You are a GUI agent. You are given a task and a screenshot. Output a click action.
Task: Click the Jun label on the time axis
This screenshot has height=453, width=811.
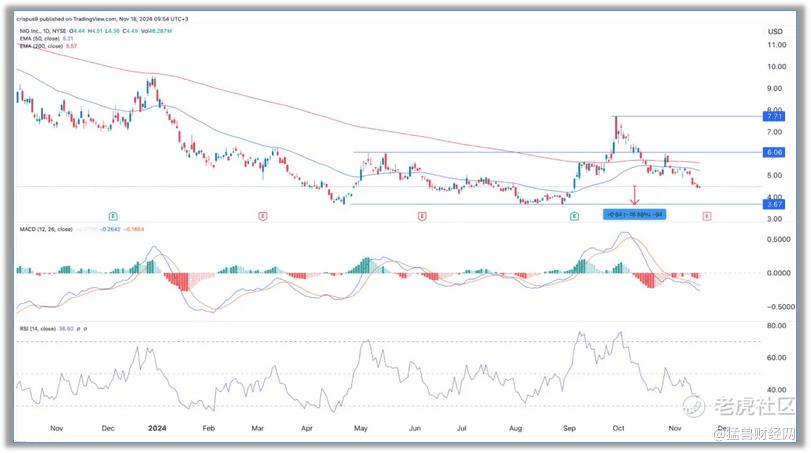tap(414, 428)
